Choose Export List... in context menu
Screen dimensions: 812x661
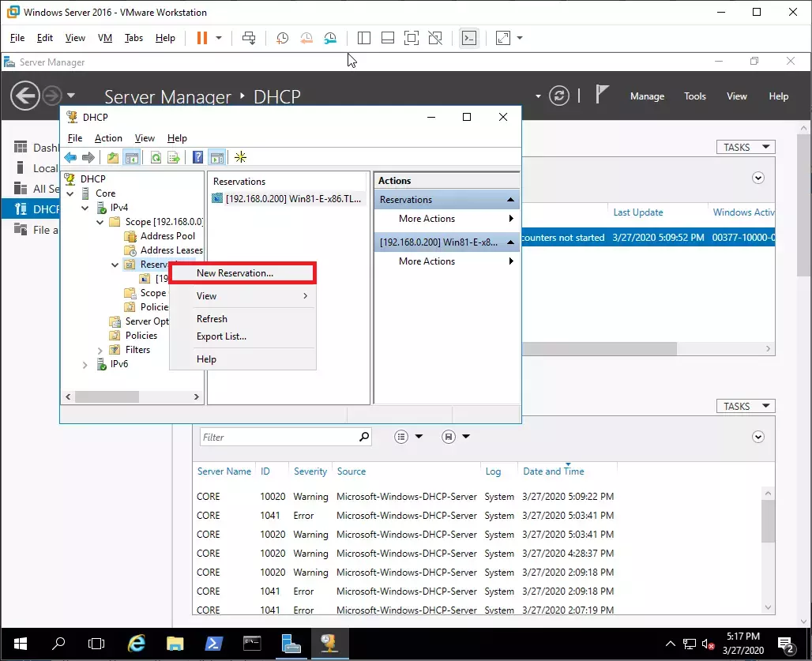[x=242, y=336]
